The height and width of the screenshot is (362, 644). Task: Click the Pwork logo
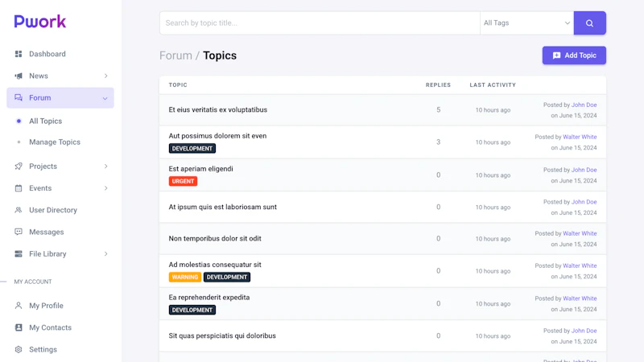tap(39, 22)
